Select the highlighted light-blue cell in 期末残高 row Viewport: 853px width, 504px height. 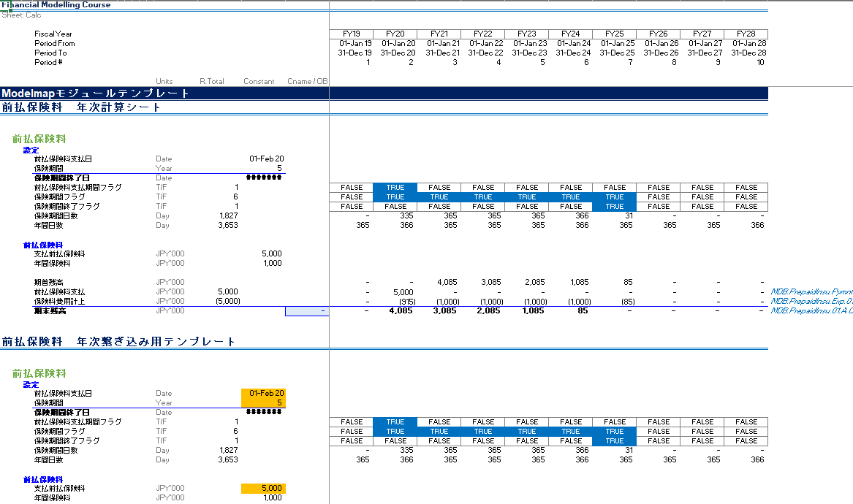(307, 311)
